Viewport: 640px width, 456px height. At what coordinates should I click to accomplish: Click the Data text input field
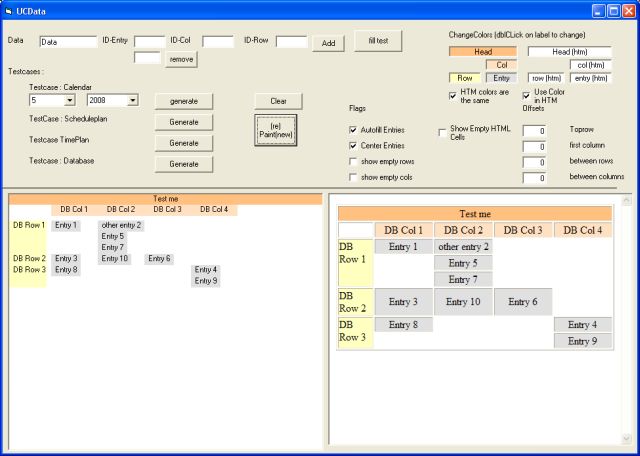(68, 42)
